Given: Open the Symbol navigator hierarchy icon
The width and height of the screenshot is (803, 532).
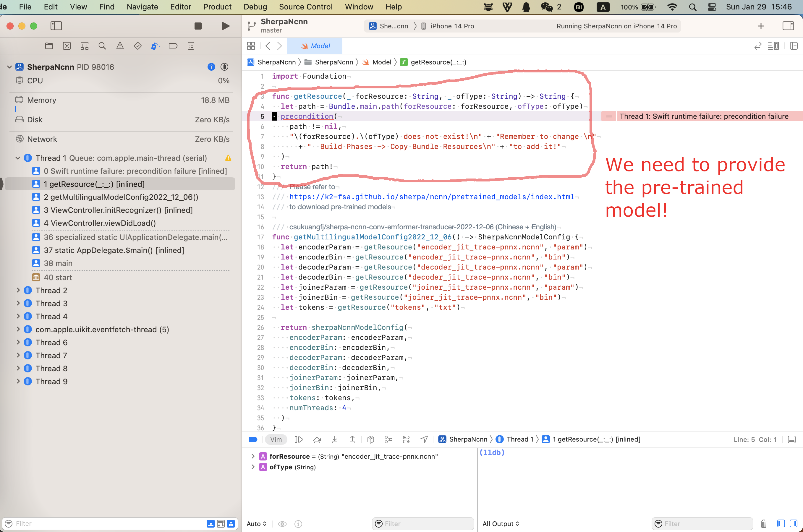Looking at the screenshot, I should 85,46.
